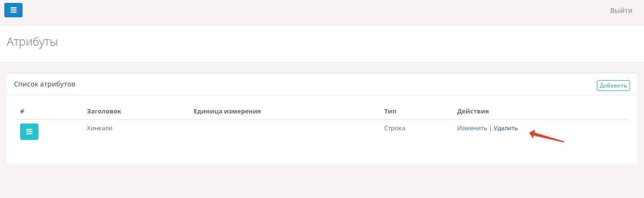Open the blue hamburger sidebar menu
The height and width of the screenshot is (198, 644).
point(13,10)
